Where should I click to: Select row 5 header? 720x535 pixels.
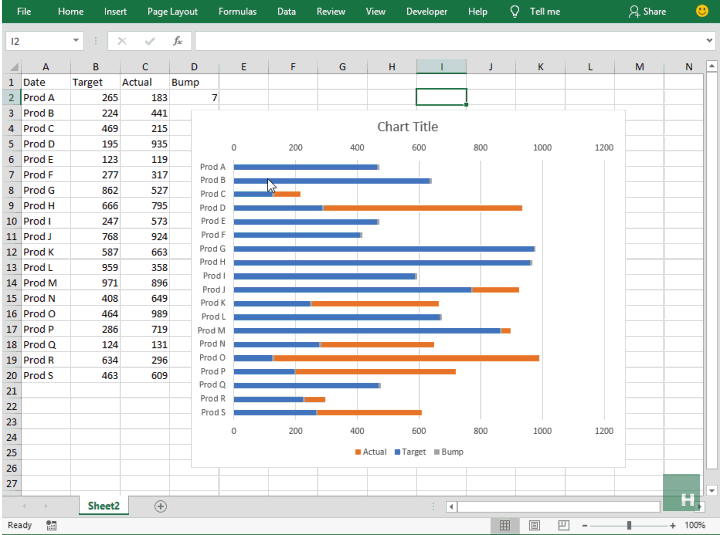click(11, 144)
